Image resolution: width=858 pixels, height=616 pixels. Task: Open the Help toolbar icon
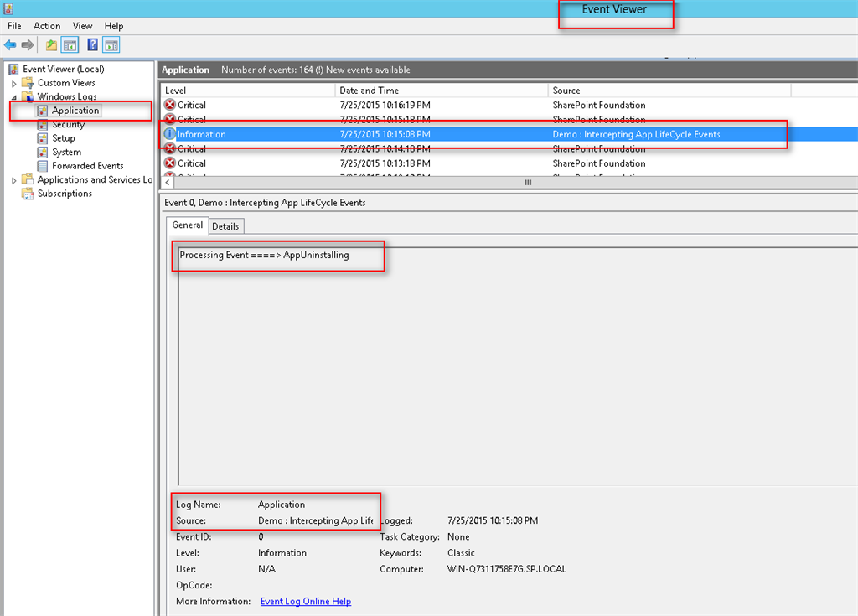point(92,45)
